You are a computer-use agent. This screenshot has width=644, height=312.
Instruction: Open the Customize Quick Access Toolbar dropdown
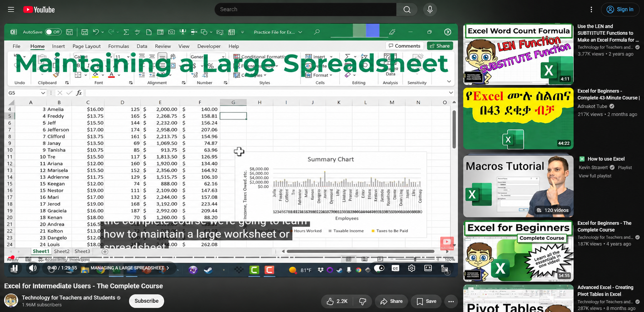click(x=242, y=32)
